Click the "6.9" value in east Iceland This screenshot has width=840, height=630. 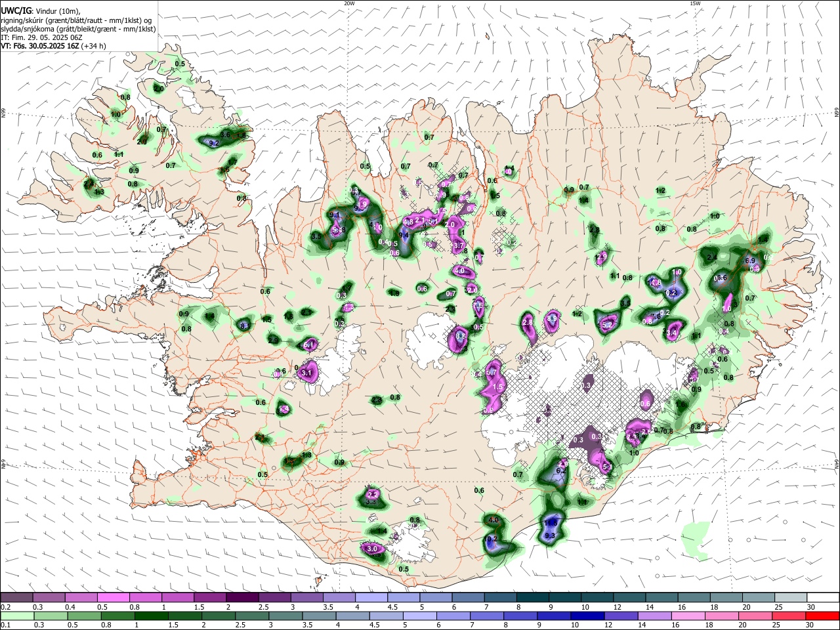751,261
